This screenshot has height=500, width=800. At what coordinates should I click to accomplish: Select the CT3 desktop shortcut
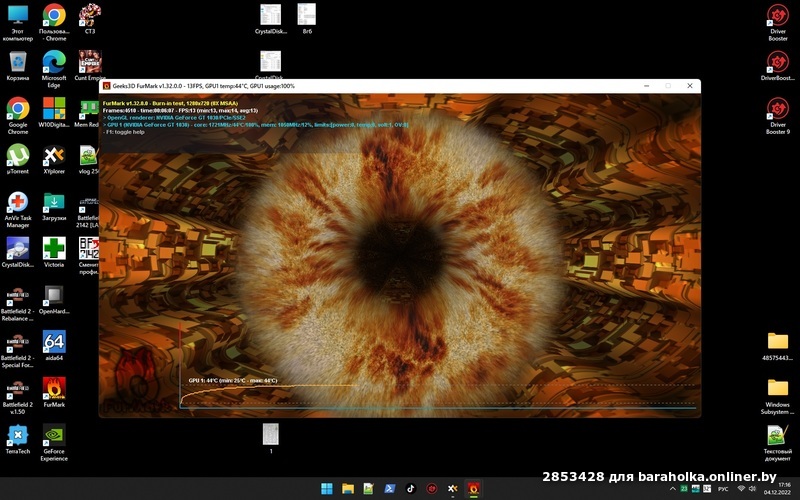point(90,19)
